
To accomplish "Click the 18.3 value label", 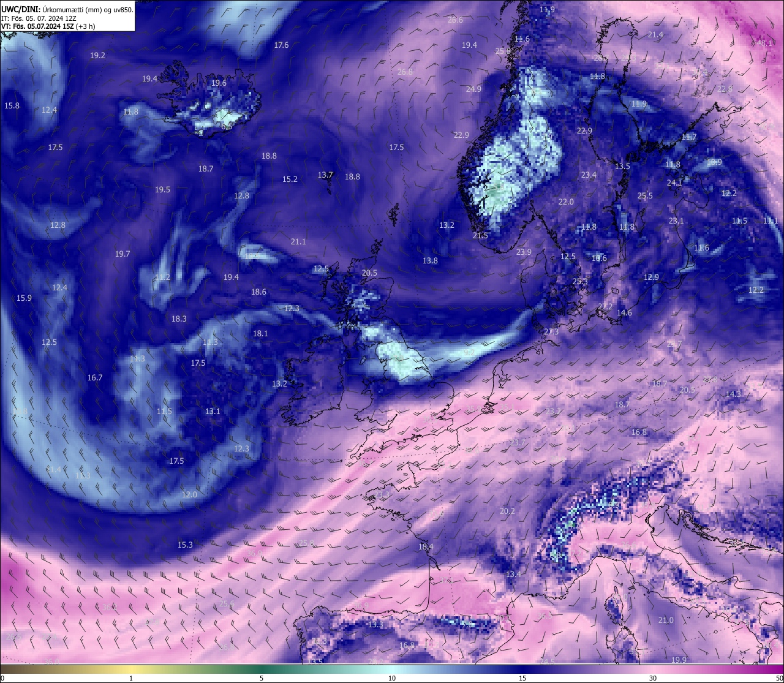I will coord(179,319).
